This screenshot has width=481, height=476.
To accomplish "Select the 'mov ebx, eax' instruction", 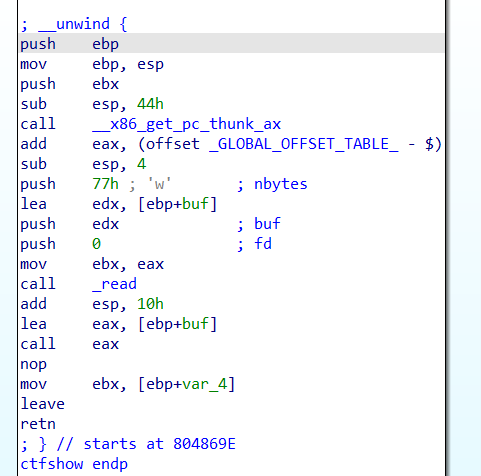I will tap(92, 264).
